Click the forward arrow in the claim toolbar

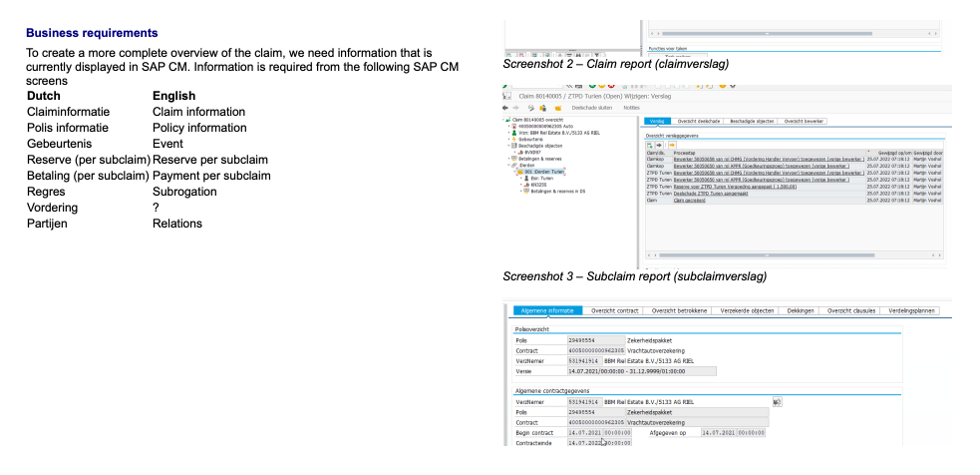518,107
